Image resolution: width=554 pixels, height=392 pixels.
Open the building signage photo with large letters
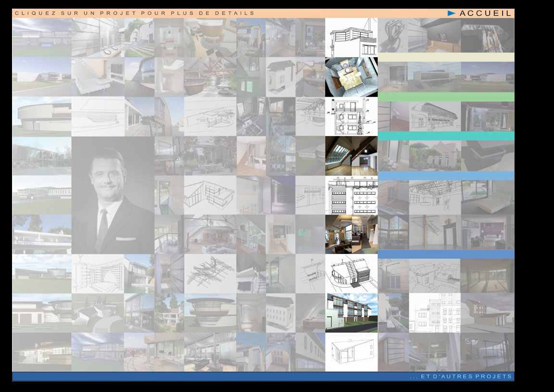tap(310, 352)
